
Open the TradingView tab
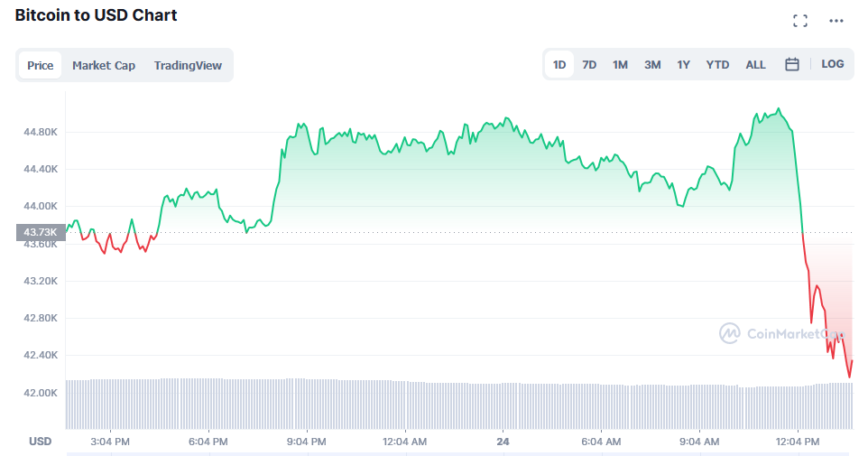pos(188,65)
